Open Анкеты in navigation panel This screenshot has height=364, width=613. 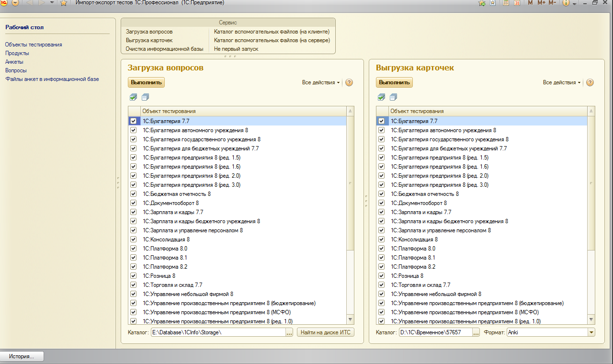14,62
